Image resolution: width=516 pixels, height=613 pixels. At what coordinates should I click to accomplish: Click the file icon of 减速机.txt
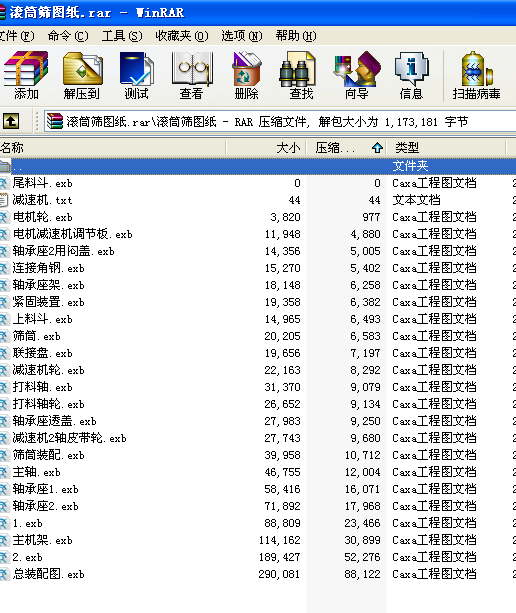pyautogui.click(x=4, y=200)
